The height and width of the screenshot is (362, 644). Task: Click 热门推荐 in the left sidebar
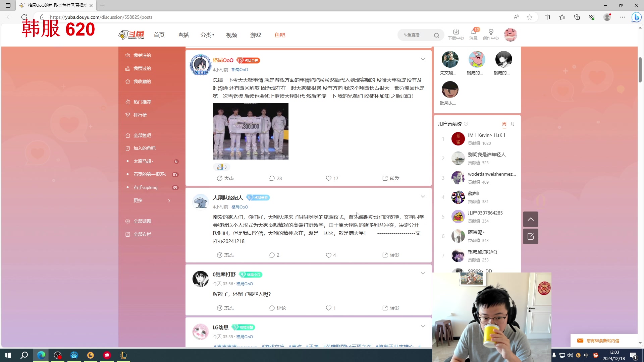click(x=142, y=101)
